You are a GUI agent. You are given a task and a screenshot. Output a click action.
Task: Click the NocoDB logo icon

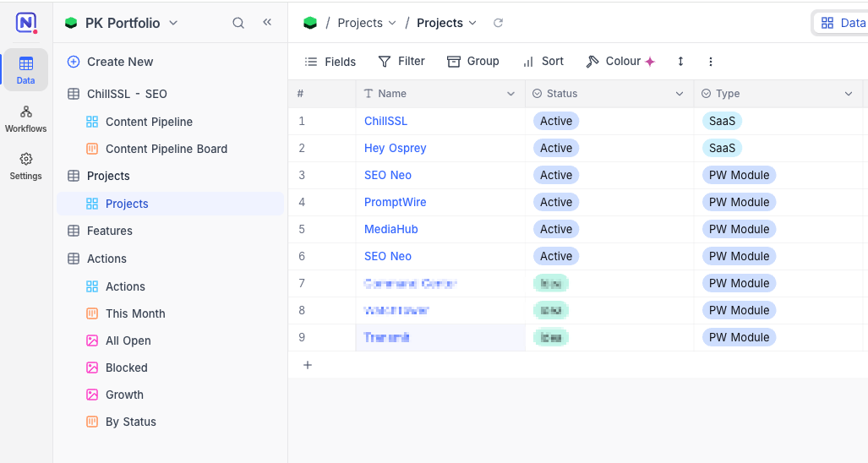26,23
